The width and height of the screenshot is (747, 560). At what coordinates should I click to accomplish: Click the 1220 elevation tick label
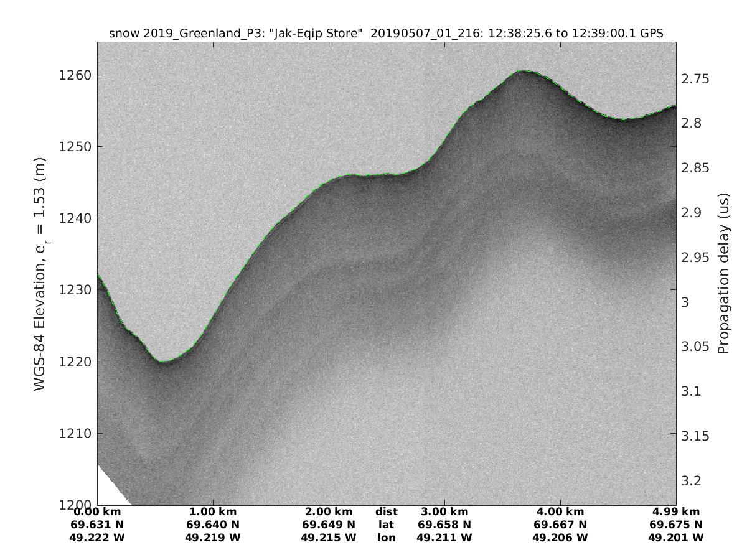click(x=75, y=362)
